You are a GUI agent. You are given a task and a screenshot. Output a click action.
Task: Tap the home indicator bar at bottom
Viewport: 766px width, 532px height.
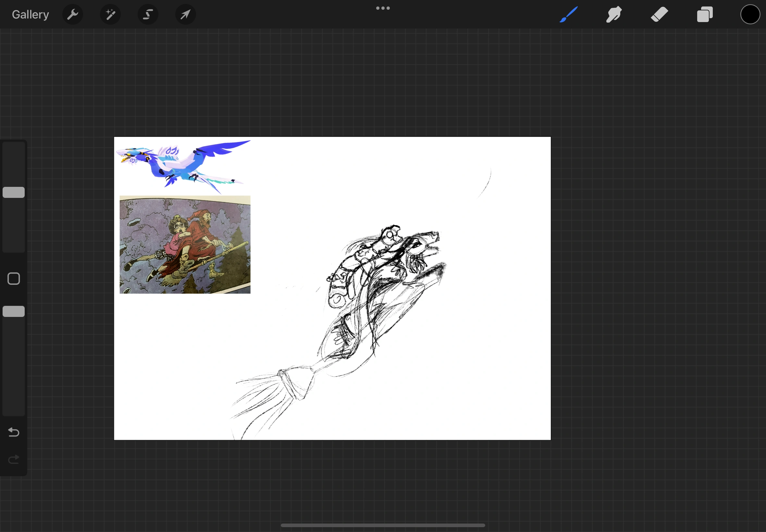(383, 525)
